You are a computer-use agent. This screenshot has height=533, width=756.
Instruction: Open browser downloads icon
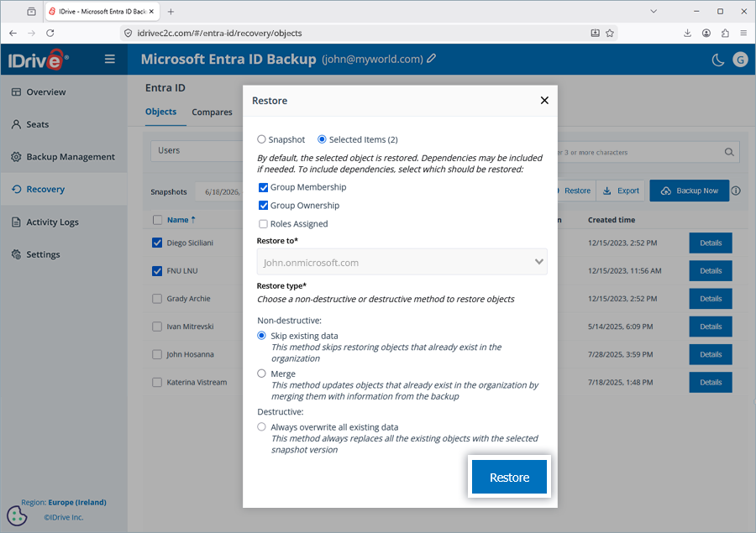pyautogui.click(x=687, y=33)
